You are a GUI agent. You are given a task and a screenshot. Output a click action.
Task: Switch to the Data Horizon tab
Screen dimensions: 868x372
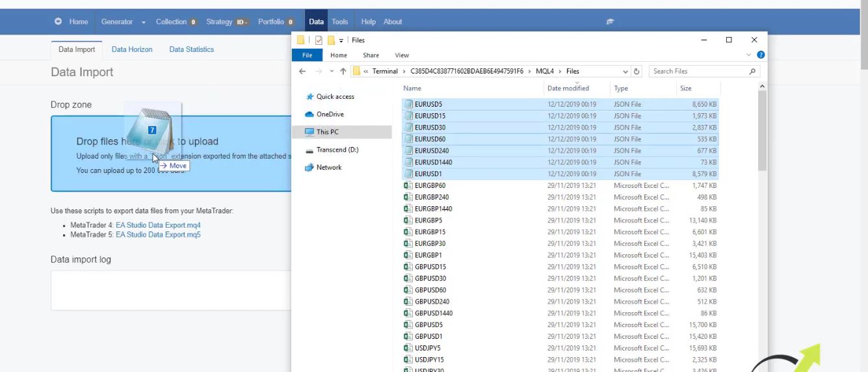coord(132,49)
